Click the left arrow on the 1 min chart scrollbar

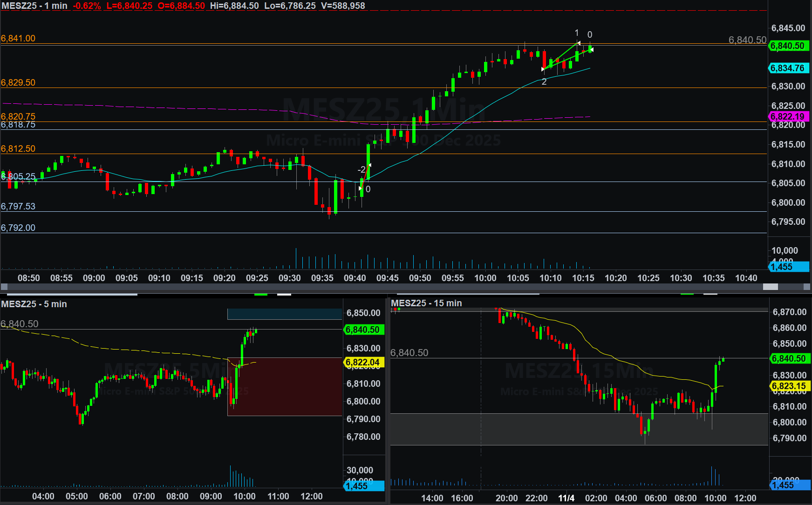(x=4, y=287)
